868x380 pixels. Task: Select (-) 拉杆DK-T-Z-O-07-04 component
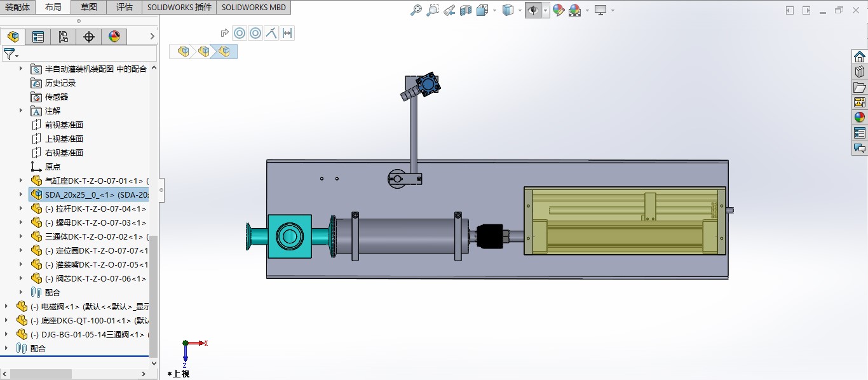pos(96,208)
